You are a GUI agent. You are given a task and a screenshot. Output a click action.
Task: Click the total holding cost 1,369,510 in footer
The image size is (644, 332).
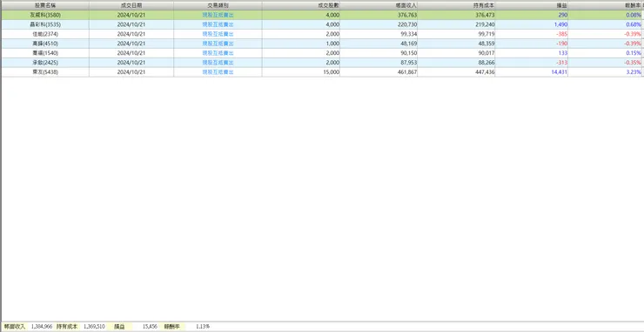[94, 326]
